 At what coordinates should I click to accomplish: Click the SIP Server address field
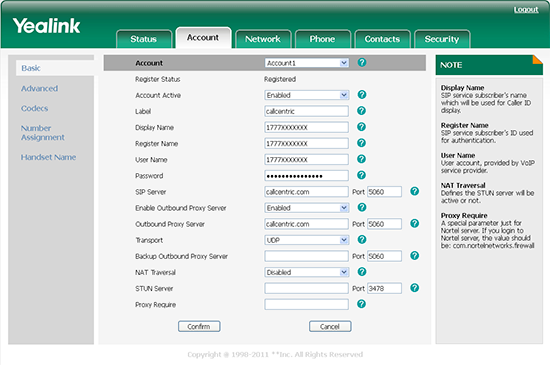point(306,192)
